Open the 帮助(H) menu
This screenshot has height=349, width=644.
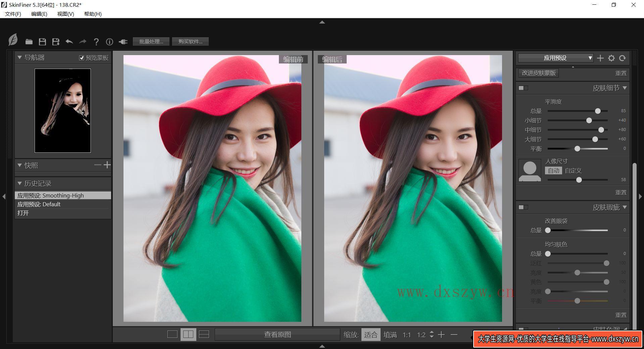93,14
